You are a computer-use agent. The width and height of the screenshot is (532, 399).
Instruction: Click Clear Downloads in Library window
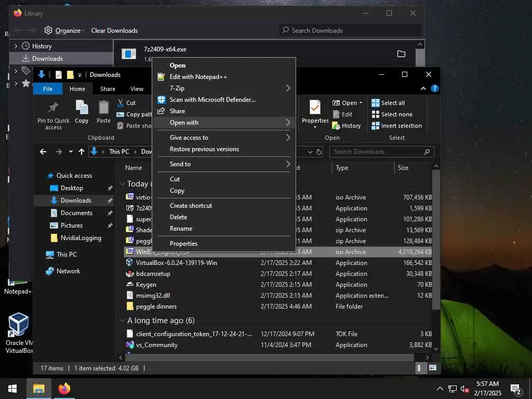(114, 31)
